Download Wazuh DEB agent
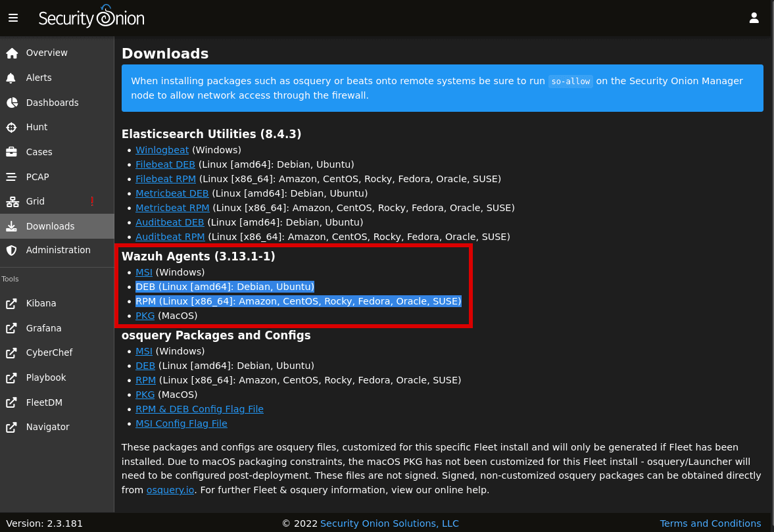Viewport: 774px width, 532px height. point(145,287)
